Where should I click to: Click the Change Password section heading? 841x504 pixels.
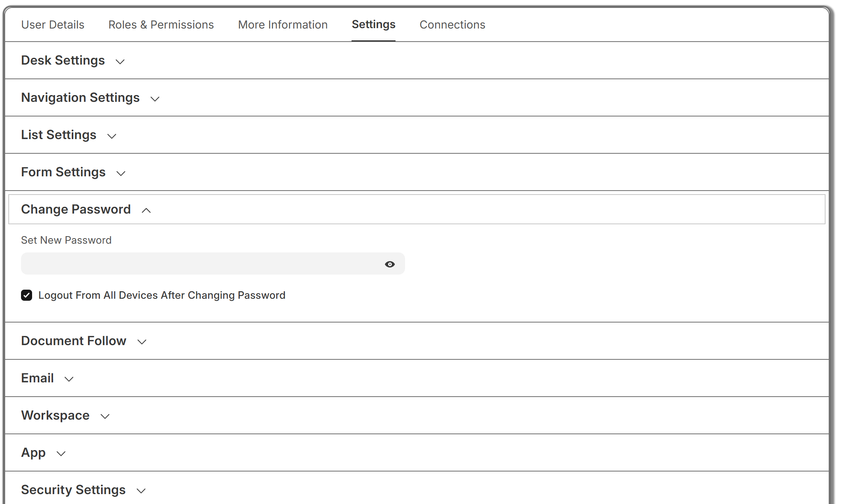[76, 209]
